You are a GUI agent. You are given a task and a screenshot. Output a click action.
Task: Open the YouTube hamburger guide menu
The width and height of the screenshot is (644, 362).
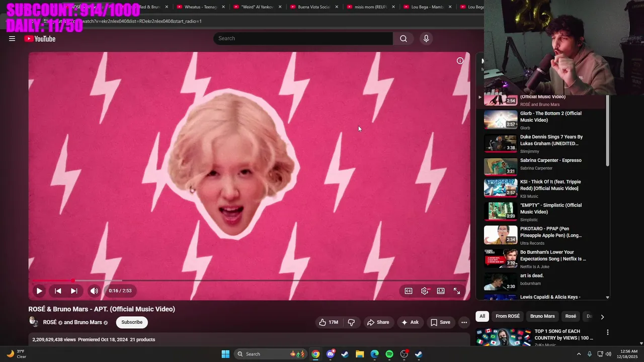[12, 39]
